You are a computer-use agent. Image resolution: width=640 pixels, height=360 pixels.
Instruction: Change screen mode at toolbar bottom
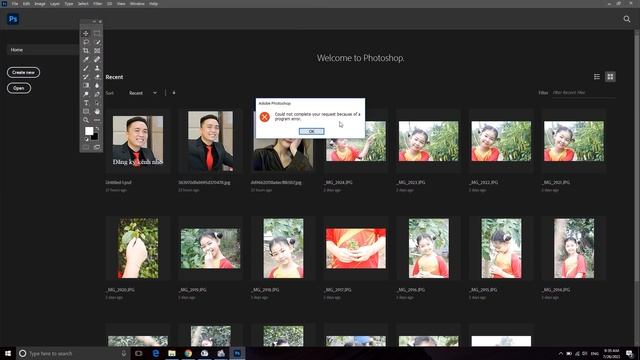[97, 147]
